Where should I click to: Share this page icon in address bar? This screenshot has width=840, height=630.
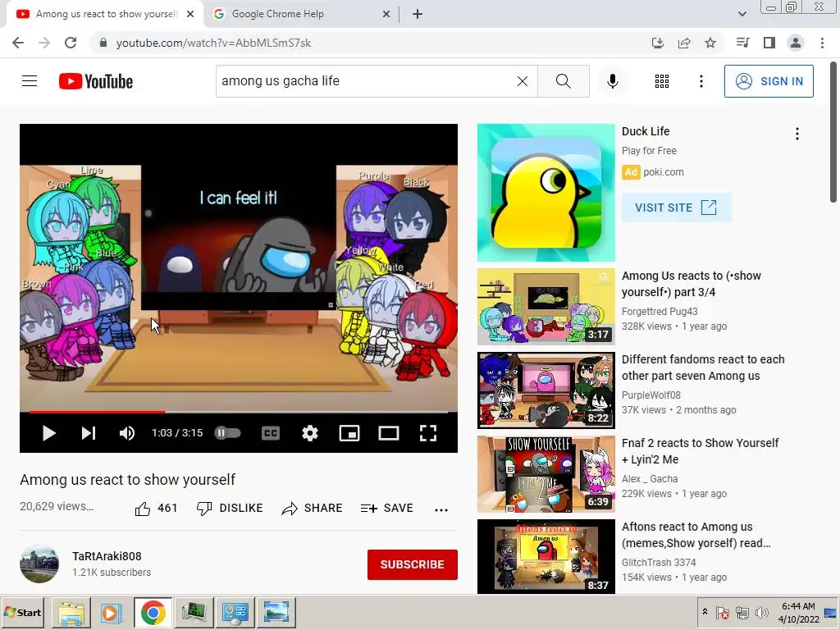(x=684, y=43)
